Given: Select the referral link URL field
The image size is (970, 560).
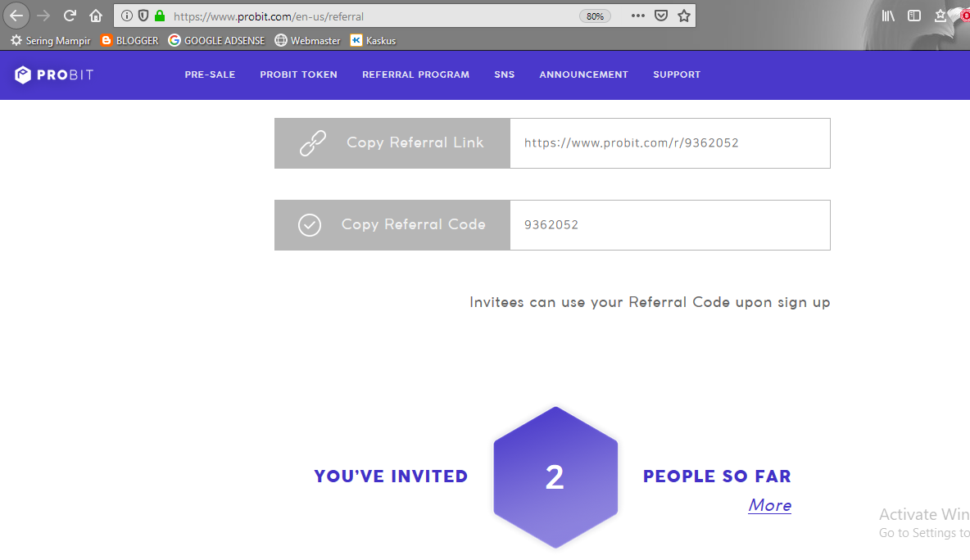Looking at the screenshot, I should (670, 142).
